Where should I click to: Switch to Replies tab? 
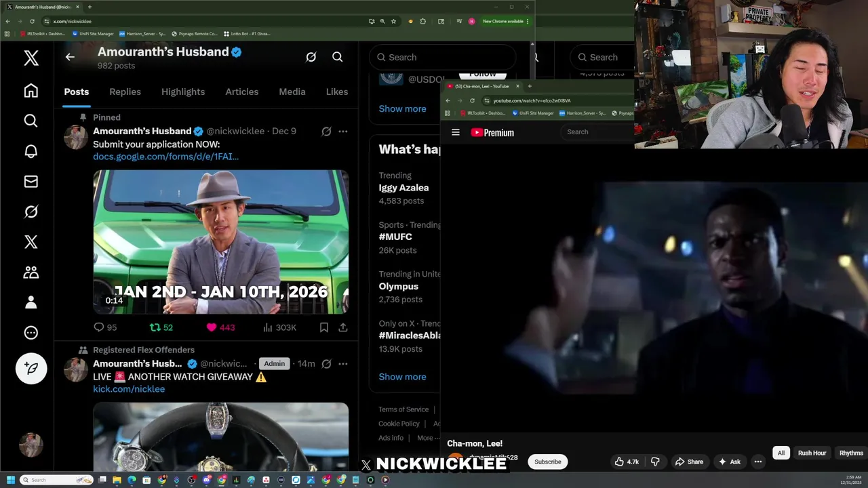pyautogui.click(x=125, y=91)
